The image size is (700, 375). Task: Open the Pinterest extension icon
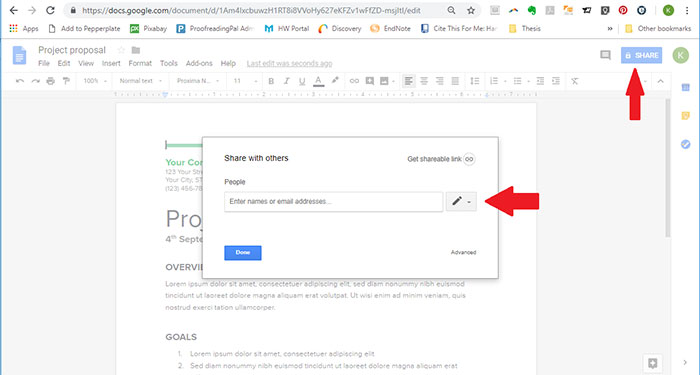623,10
